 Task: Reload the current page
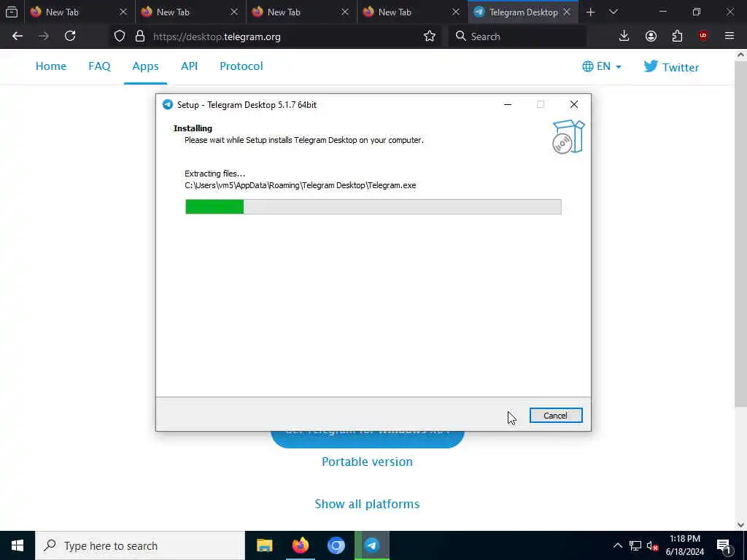pyautogui.click(x=70, y=36)
